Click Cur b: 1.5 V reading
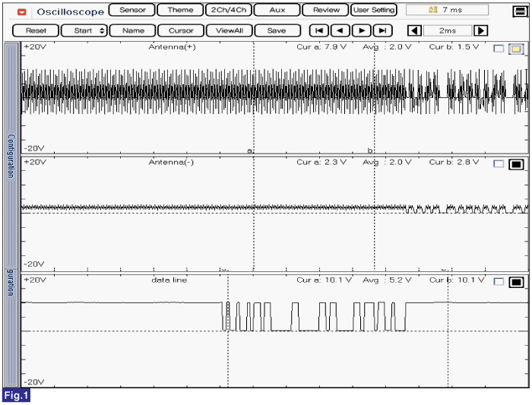Image resolution: width=532 pixels, height=405 pixels. (454, 47)
